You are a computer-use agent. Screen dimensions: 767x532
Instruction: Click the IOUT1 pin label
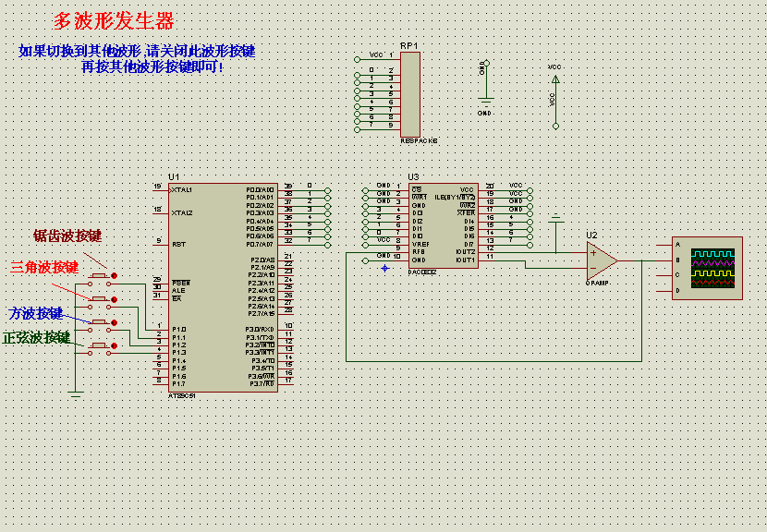point(465,260)
